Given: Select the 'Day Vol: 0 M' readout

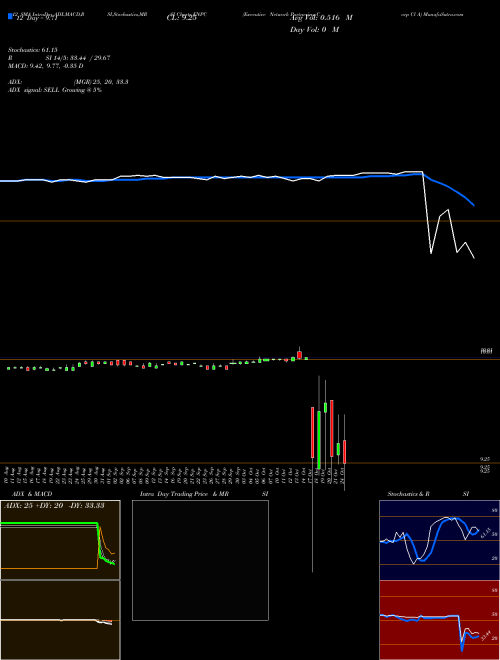Looking at the screenshot, I should pyautogui.click(x=314, y=30).
